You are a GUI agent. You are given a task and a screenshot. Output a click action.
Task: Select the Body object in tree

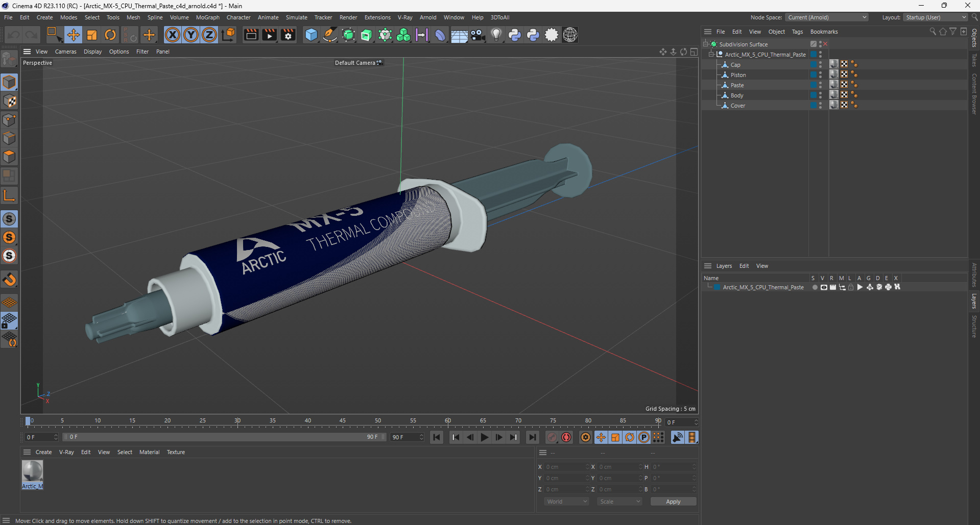737,95
